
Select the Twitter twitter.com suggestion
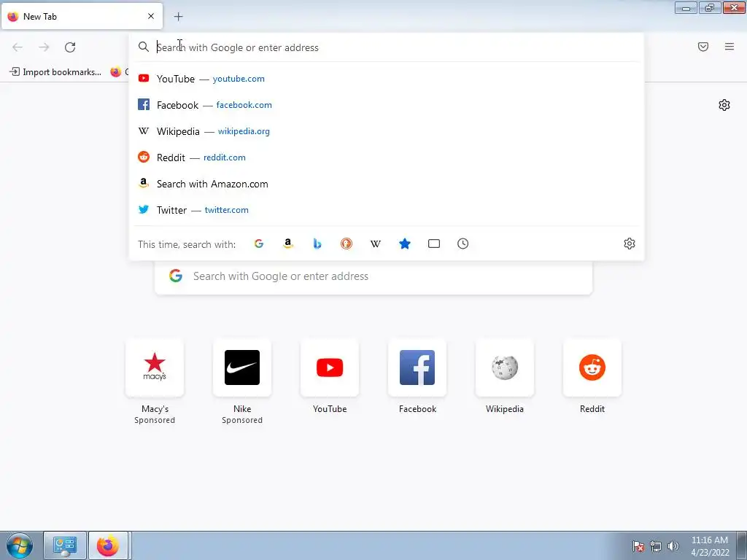387,210
